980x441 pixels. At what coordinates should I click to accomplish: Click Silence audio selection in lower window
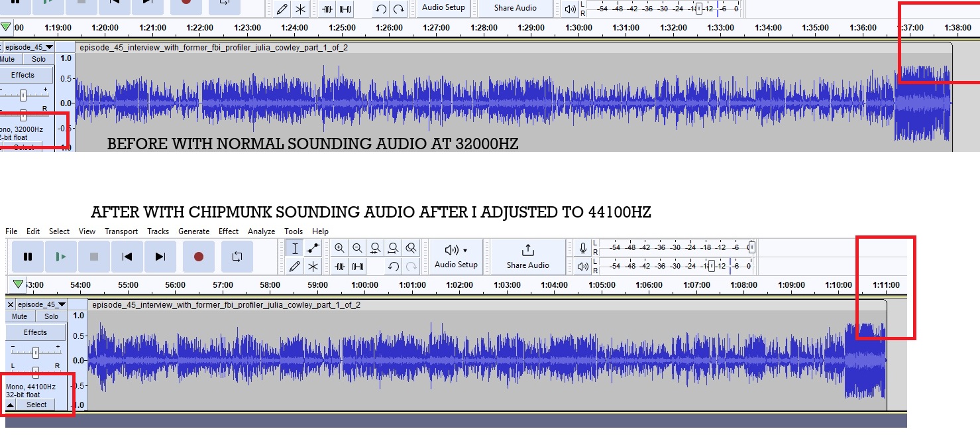(x=357, y=266)
